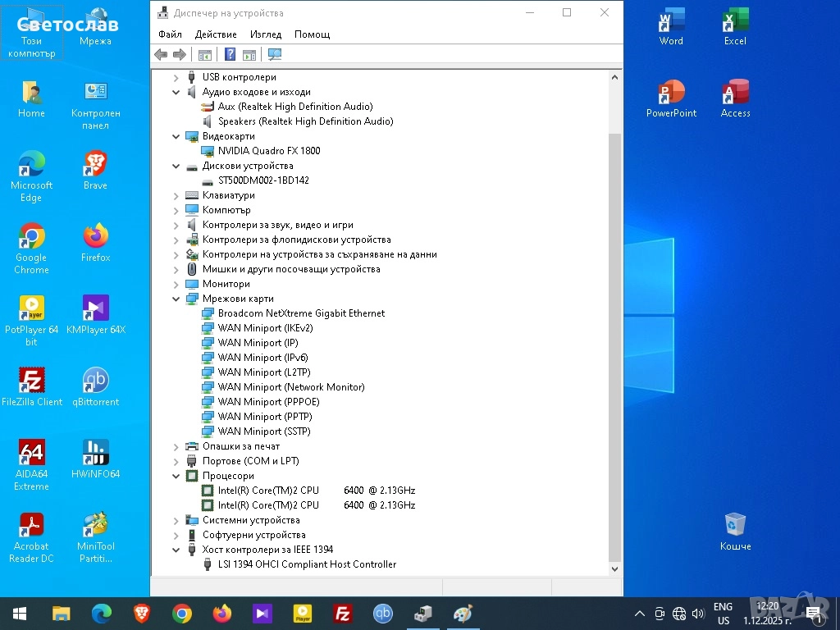This screenshot has width=840, height=630.
Task: Click the Back arrow in the toolbar
Action: click(x=161, y=55)
